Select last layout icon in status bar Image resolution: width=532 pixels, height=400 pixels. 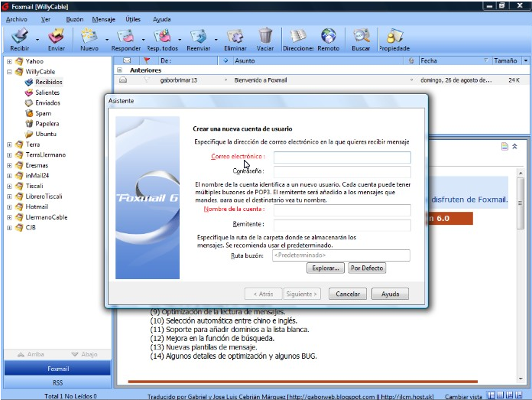tap(518, 395)
